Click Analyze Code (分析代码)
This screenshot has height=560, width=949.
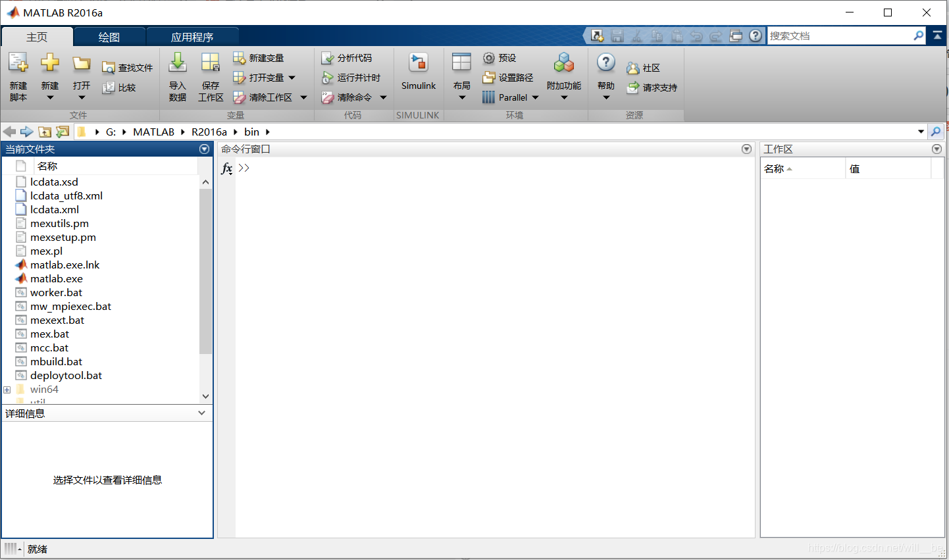coord(346,58)
